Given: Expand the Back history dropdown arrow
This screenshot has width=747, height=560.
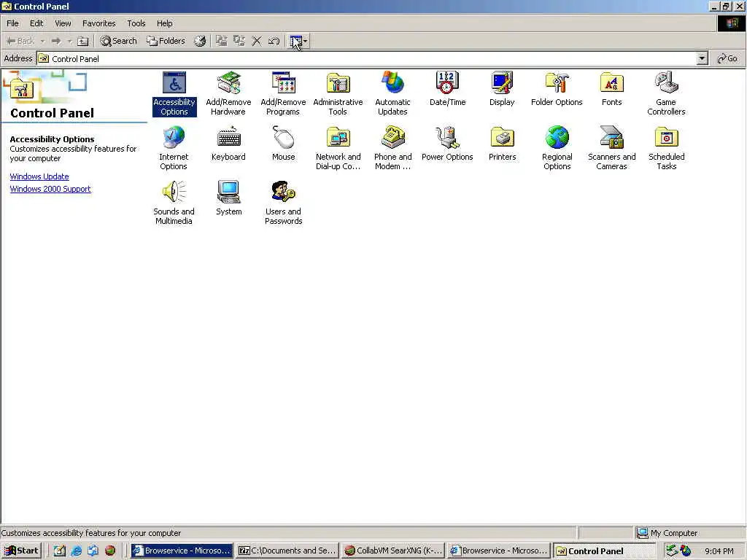Looking at the screenshot, I should (42, 42).
